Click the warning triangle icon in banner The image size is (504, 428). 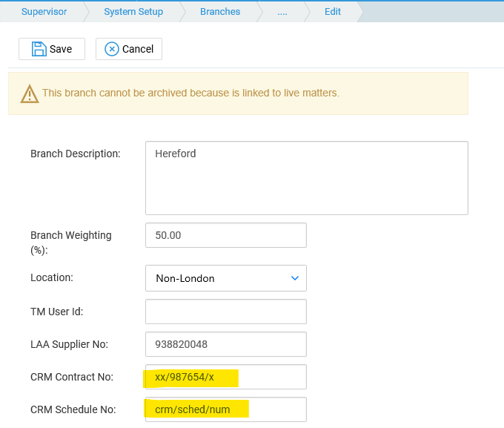[30, 93]
